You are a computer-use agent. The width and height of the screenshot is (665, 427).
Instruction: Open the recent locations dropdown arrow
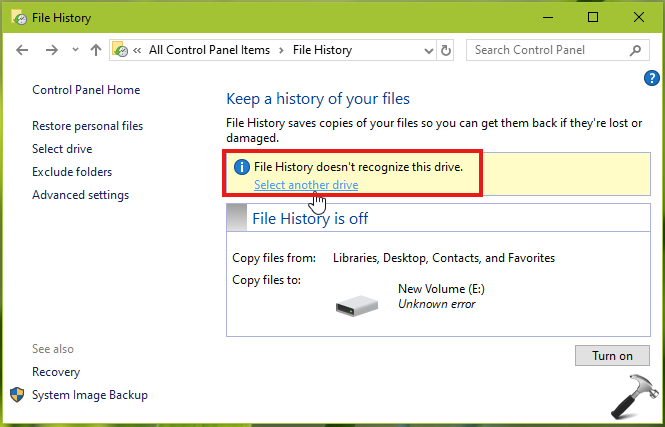pyautogui.click(x=75, y=50)
